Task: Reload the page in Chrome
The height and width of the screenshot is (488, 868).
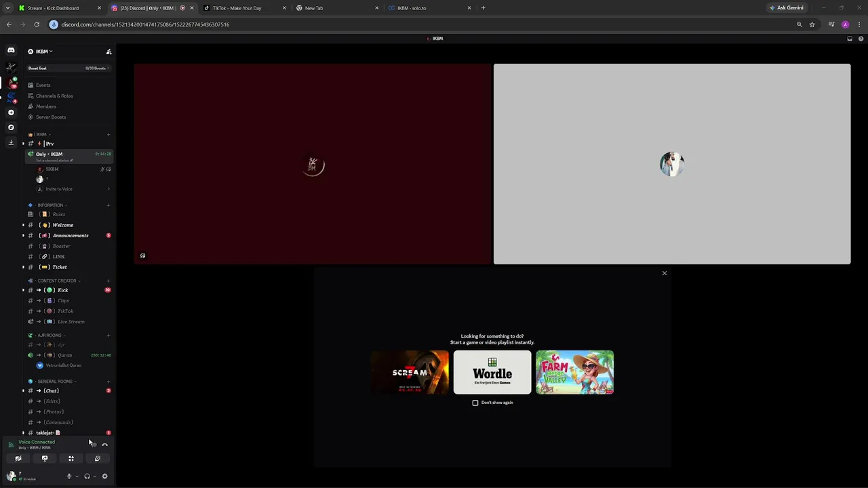Action: pos(37,24)
